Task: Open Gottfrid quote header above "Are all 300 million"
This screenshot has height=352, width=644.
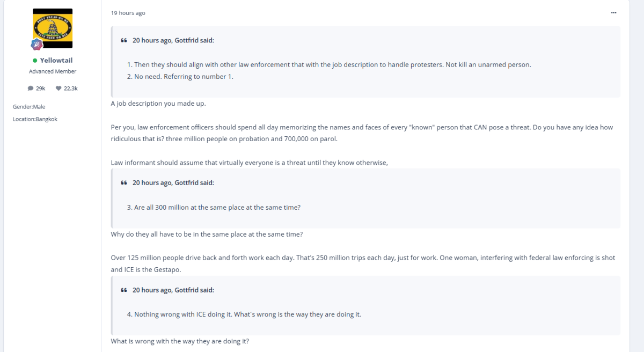Action: click(x=173, y=182)
